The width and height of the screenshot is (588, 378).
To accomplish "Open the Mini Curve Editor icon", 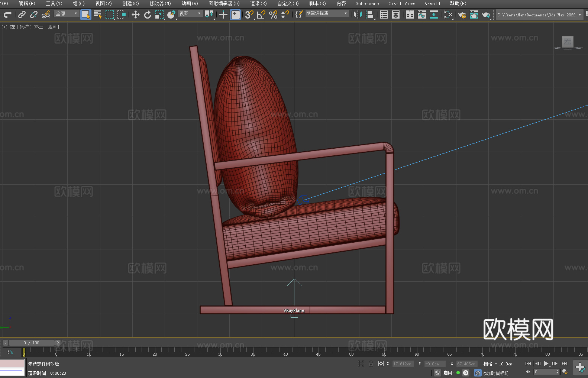I will click(10, 352).
